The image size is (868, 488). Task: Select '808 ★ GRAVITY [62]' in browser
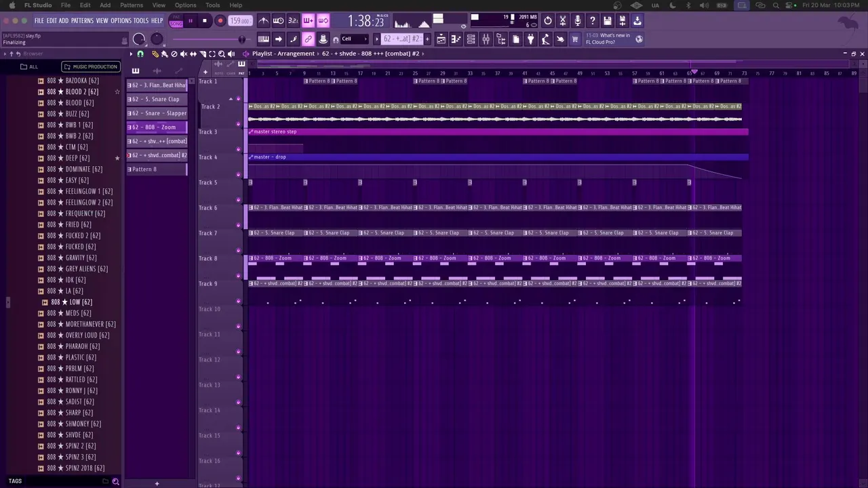pyautogui.click(x=71, y=258)
